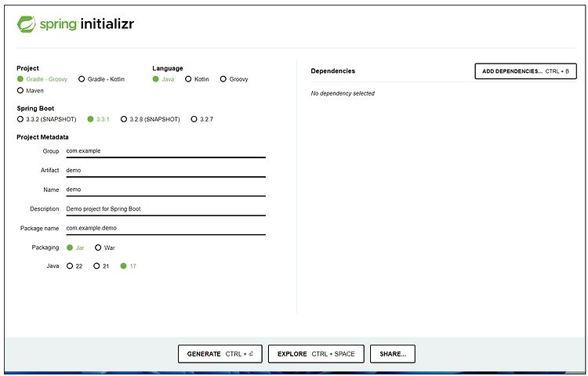Select Jar packaging
Viewport: 588px width, 376px height.
coord(75,248)
